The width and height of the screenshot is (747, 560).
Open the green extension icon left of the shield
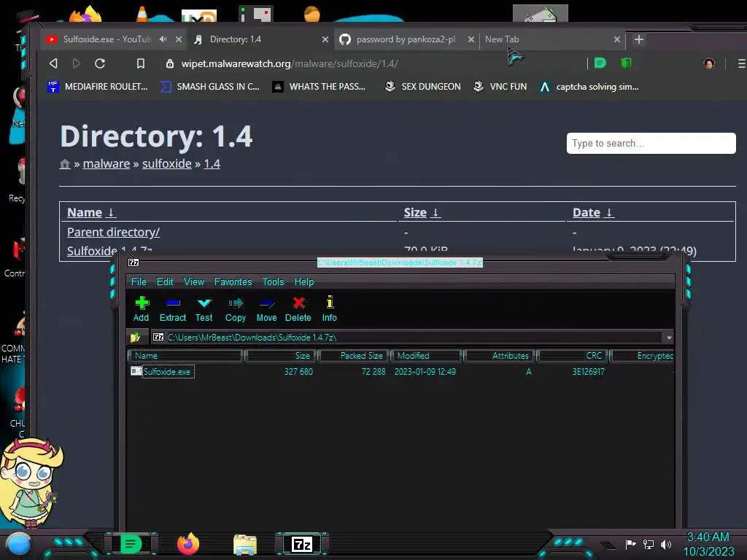pyautogui.click(x=600, y=63)
